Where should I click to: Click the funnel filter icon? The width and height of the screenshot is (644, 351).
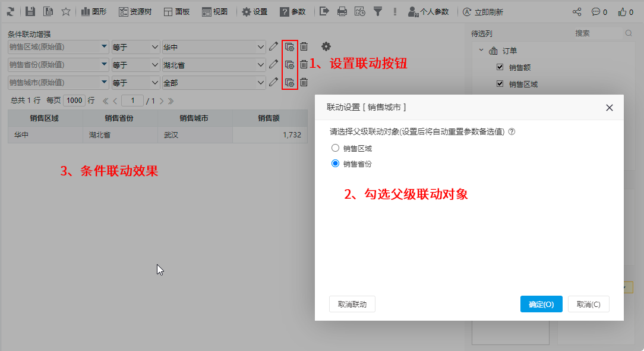pos(377,11)
